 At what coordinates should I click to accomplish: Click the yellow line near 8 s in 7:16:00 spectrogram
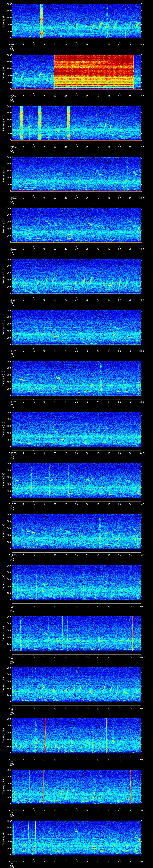[29, 780]
